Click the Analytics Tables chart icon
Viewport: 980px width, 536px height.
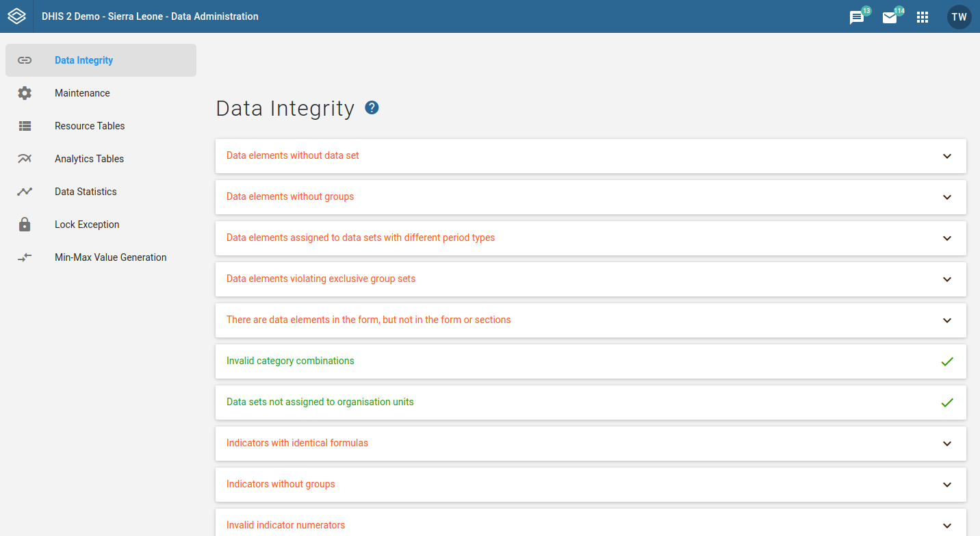[25, 158]
